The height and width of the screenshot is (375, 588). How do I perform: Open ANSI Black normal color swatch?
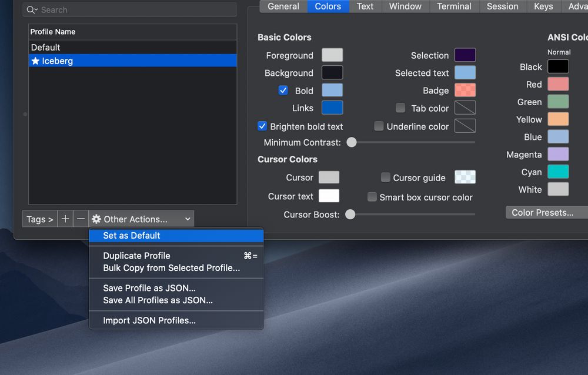(x=558, y=67)
